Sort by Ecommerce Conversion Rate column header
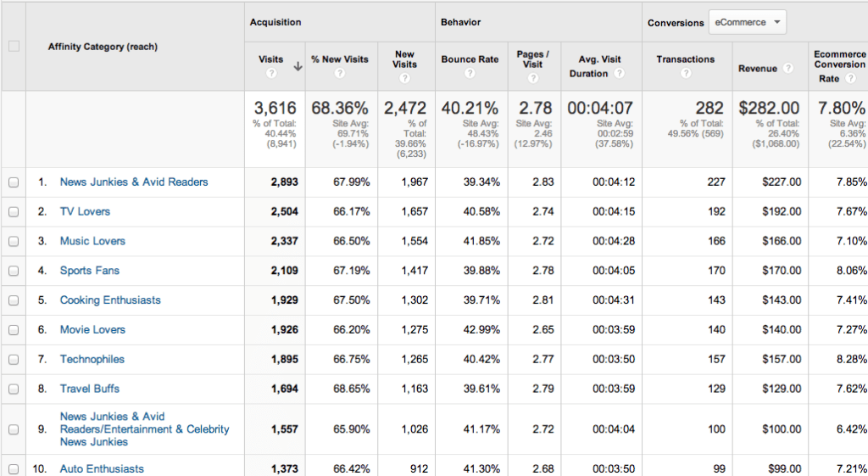 pyautogui.click(x=839, y=59)
